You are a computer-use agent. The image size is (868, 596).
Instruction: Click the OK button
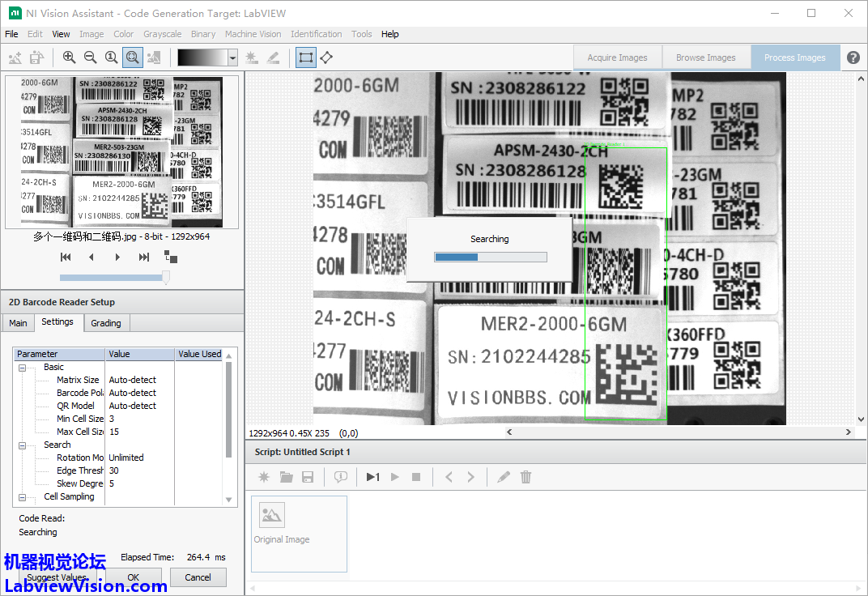point(134,577)
